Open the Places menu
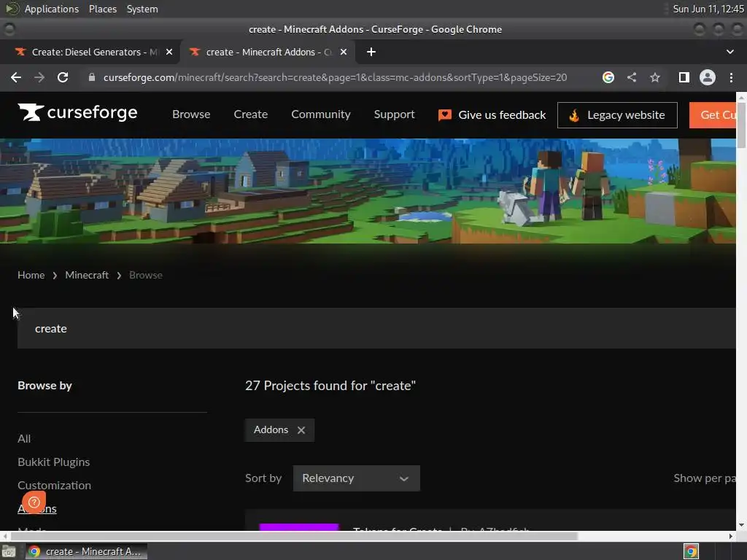Image resolution: width=747 pixels, height=560 pixels. pos(102,9)
